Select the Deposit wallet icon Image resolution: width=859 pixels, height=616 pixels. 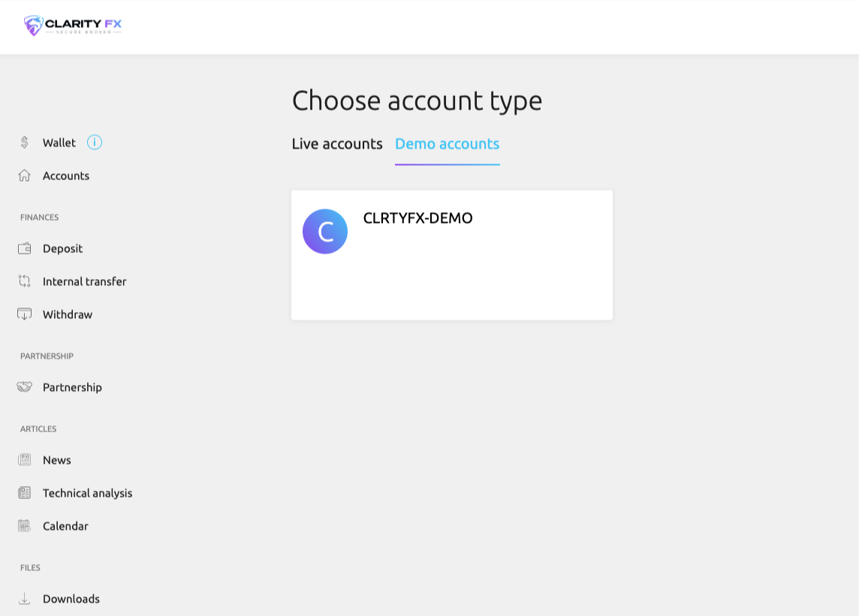coord(24,248)
